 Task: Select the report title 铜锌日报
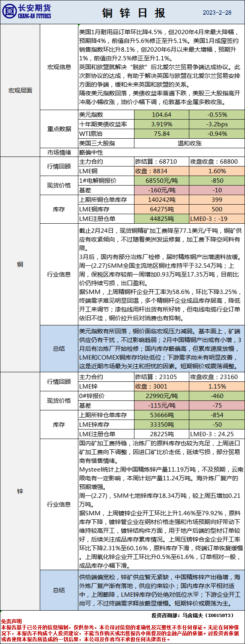pos(134,13)
